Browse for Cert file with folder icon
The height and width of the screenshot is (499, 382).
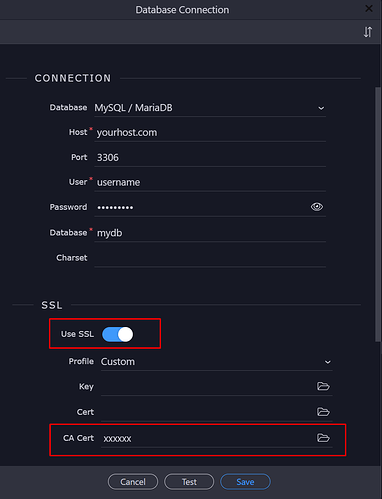(x=323, y=412)
